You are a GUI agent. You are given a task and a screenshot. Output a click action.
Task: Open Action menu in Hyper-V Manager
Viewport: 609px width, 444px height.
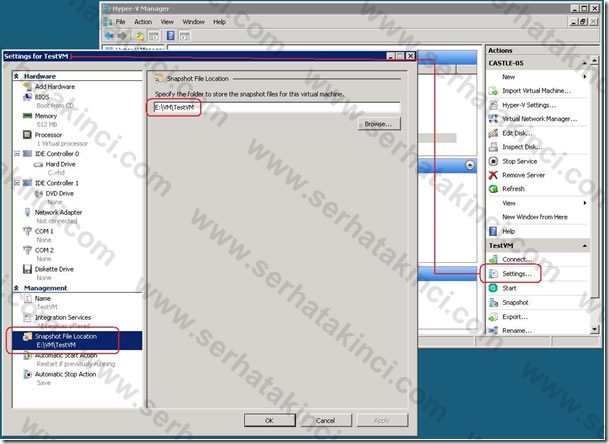pyautogui.click(x=143, y=22)
